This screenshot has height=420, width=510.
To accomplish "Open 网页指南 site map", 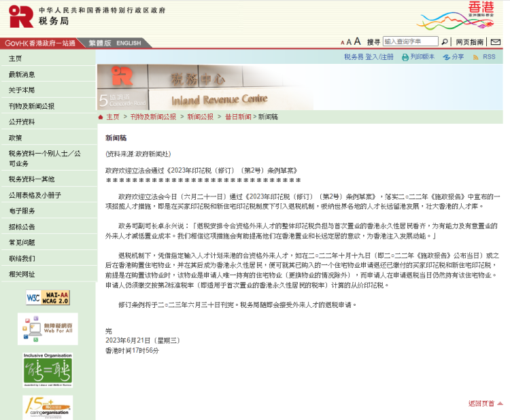I will pos(469,42).
